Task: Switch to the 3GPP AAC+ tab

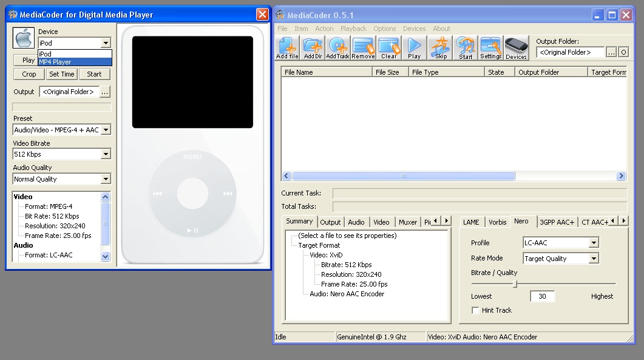Action: [x=557, y=222]
